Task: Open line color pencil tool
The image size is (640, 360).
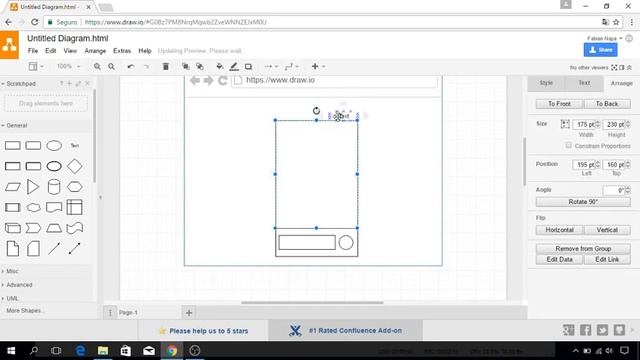Action: pos(234,67)
